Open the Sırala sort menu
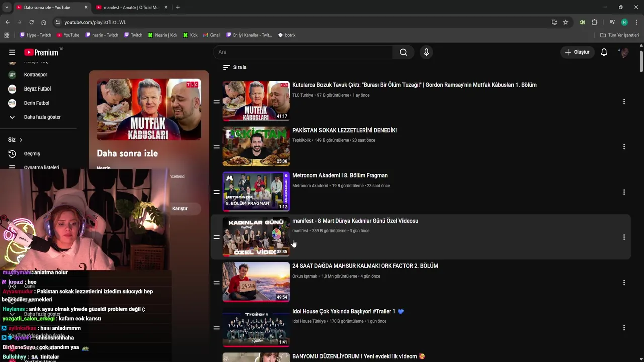The width and height of the screenshot is (644, 362). 234,67
